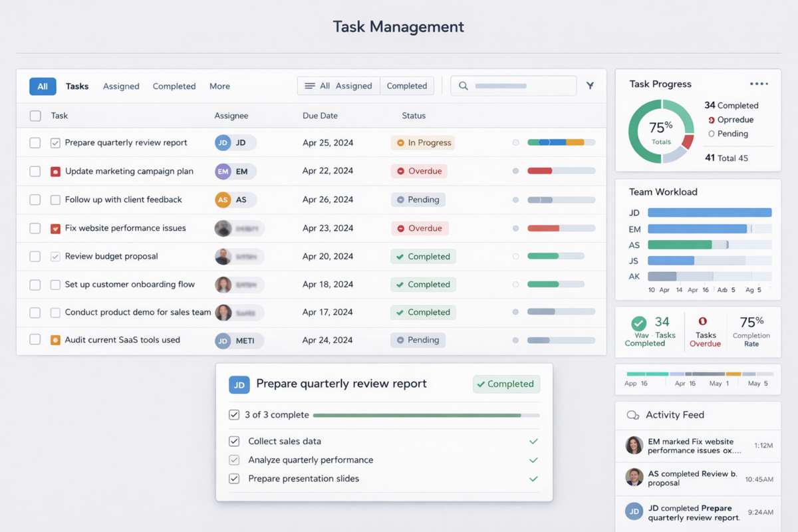
Task: Select the Completed filter button
Action: (x=407, y=85)
